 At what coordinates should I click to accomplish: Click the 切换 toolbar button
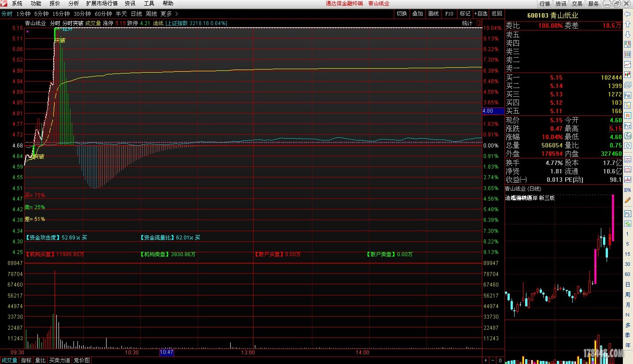tap(401, 14)
